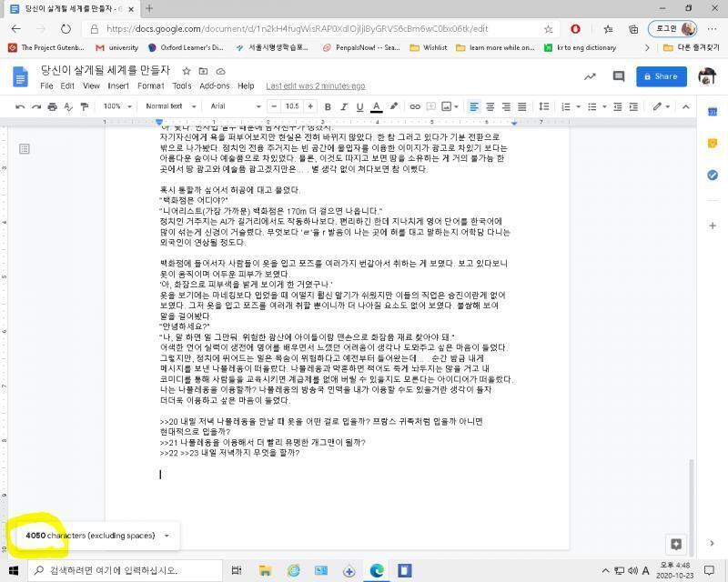Open the Add-ons menu
Image resolution: width=728 pixels, height=582 pixels.
click(215, 85)
